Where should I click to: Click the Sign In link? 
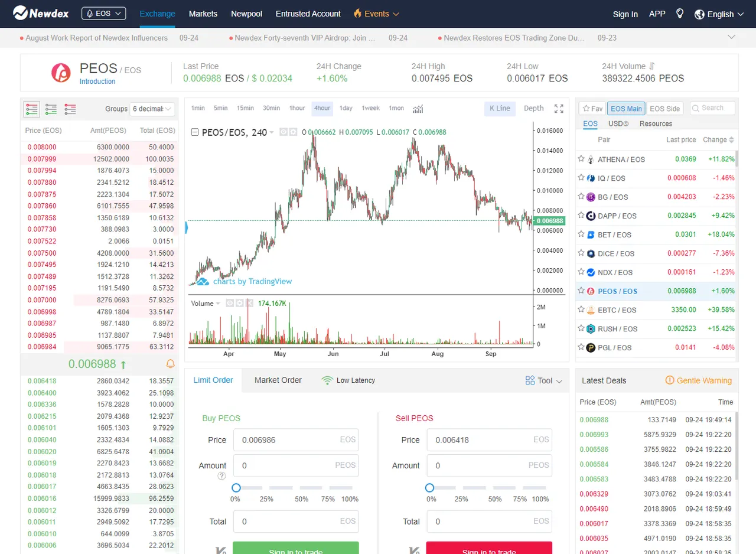point(625,14)
